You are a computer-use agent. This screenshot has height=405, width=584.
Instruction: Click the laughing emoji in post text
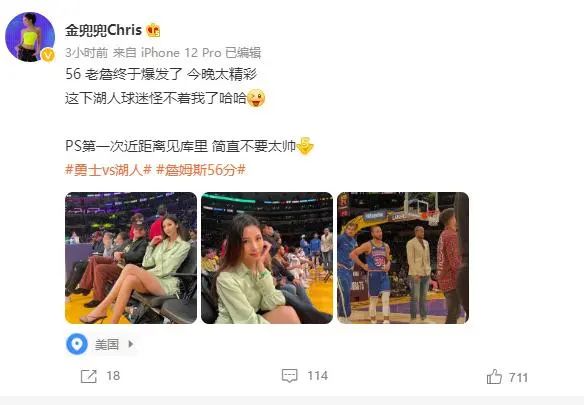pos(256,98)
